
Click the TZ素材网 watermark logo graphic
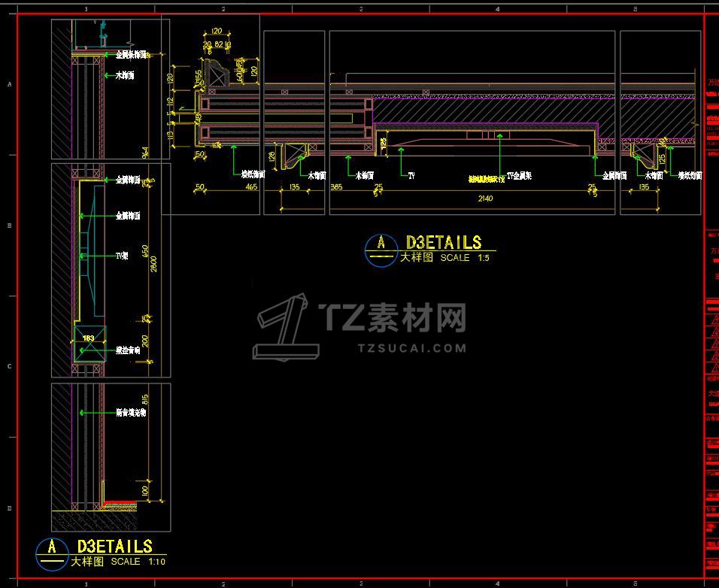click(287, 327)
